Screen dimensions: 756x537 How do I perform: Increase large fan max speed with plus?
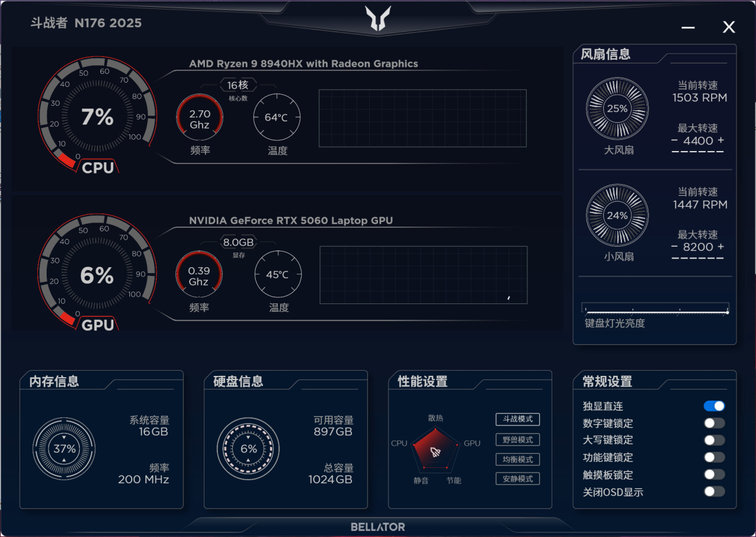[720, 141]
